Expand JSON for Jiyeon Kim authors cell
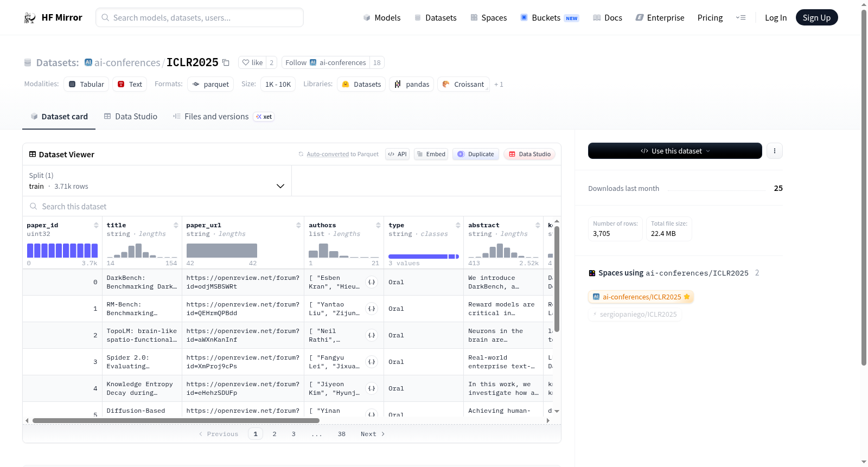 click(372, 388)
